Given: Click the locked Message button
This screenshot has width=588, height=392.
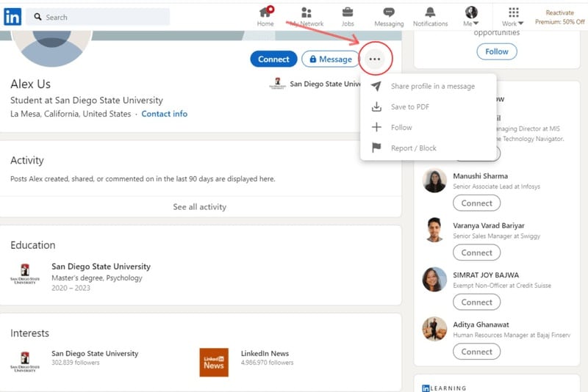Looking at the screenshot, I should (330, 59).
